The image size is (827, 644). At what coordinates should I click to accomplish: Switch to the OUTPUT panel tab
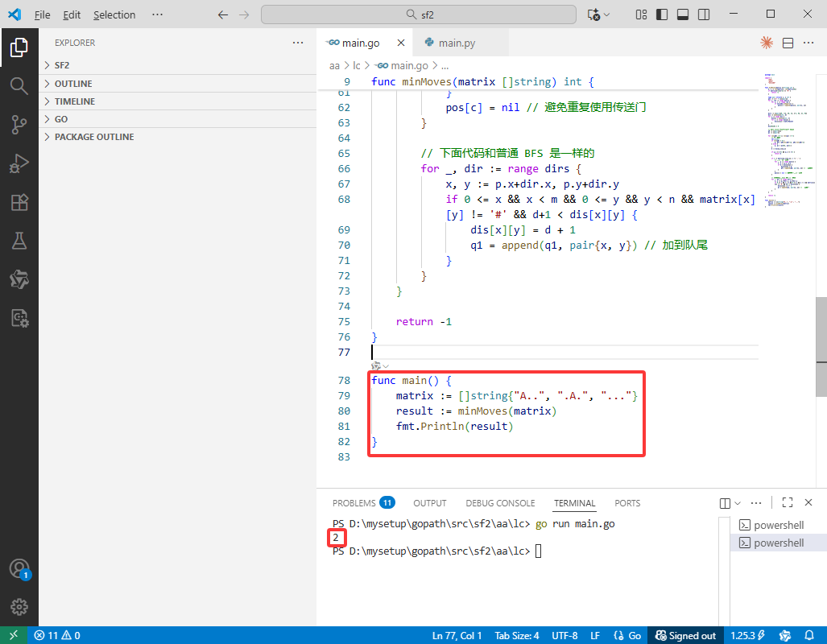coord(430,502)
